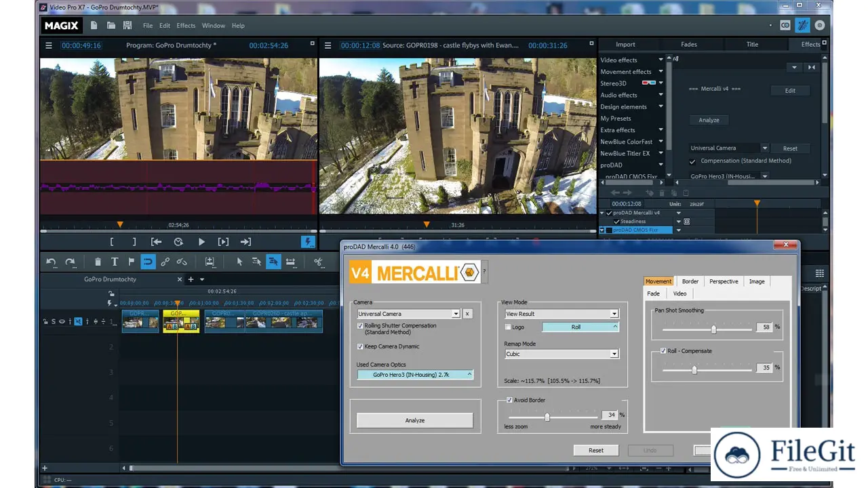Switch to the Import tab
The height and width of the screenshot is (488, 868).
pos(625,45)
